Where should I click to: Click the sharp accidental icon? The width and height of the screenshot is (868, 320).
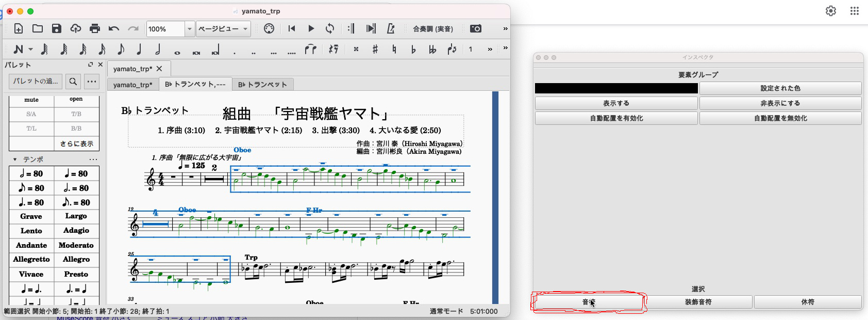tap(375, 50)
